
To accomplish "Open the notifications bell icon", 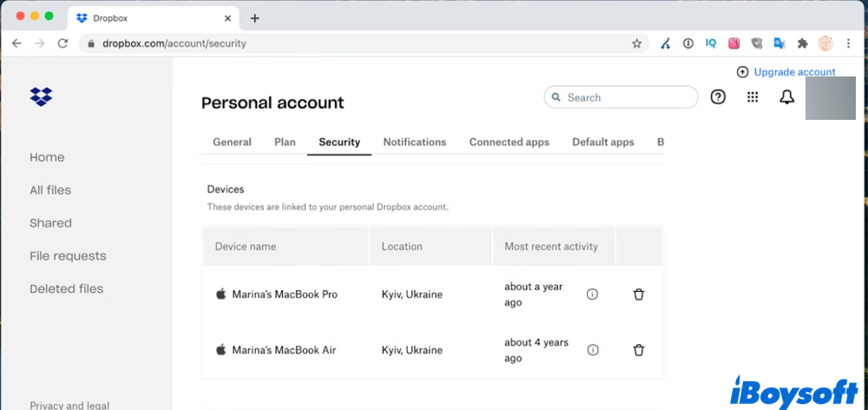I will (x=786, y=97).
